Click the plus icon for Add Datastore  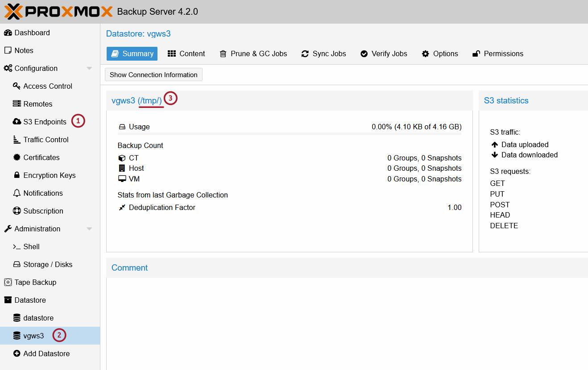[x=17, y=354]
